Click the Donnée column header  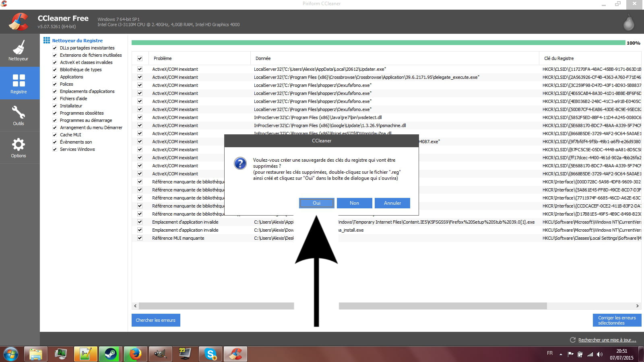tap(395, 58)
